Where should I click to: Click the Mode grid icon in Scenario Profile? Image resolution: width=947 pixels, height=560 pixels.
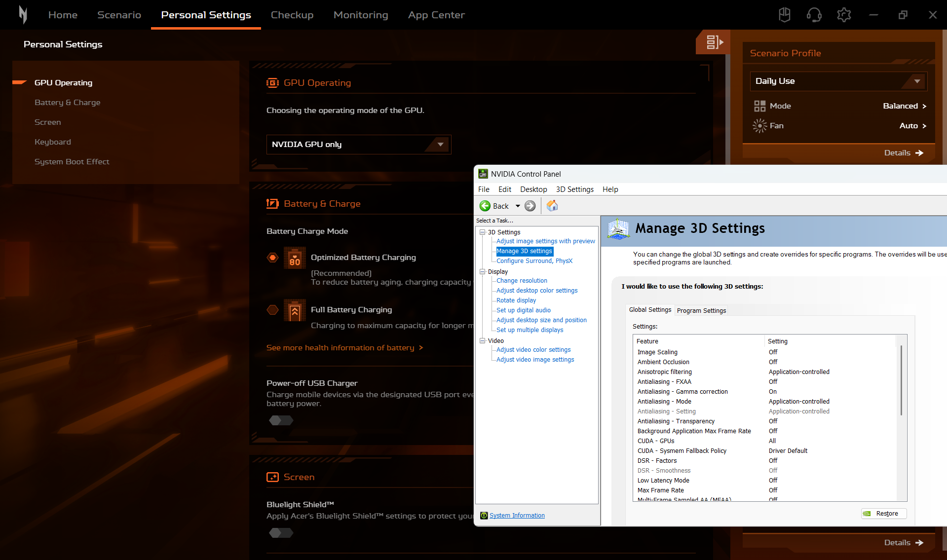(x=759, y=106)
